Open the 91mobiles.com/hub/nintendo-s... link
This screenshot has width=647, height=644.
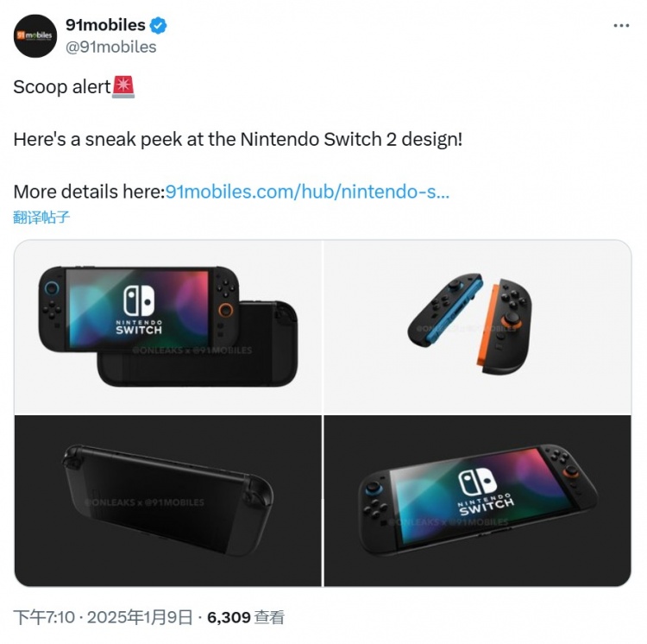click(307, 192)
